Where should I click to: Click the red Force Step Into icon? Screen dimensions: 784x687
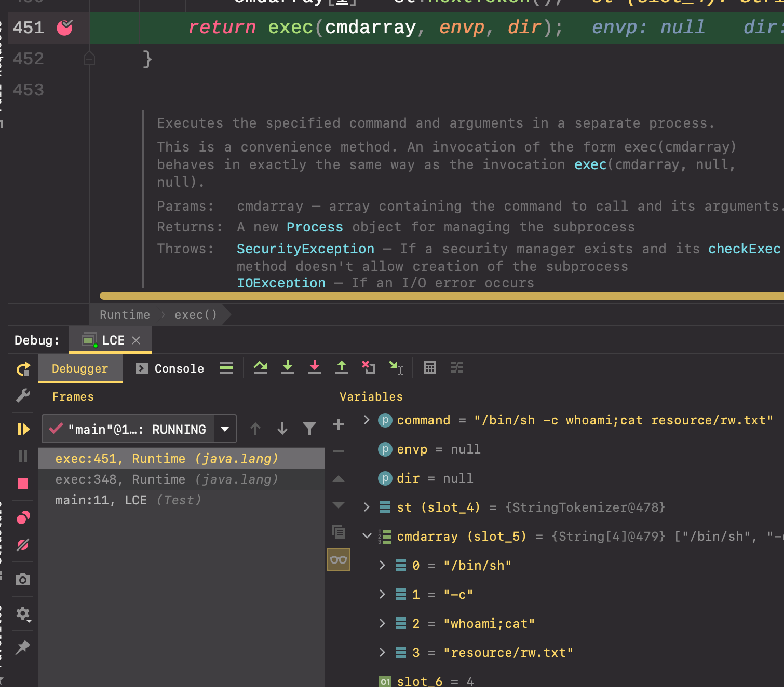[x=315, y=367]
